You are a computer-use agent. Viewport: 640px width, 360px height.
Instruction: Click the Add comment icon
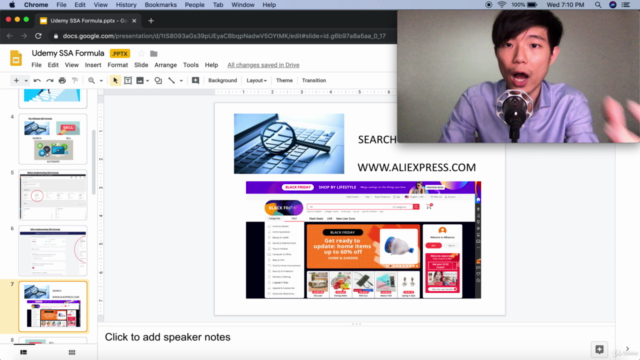[196, 80]
